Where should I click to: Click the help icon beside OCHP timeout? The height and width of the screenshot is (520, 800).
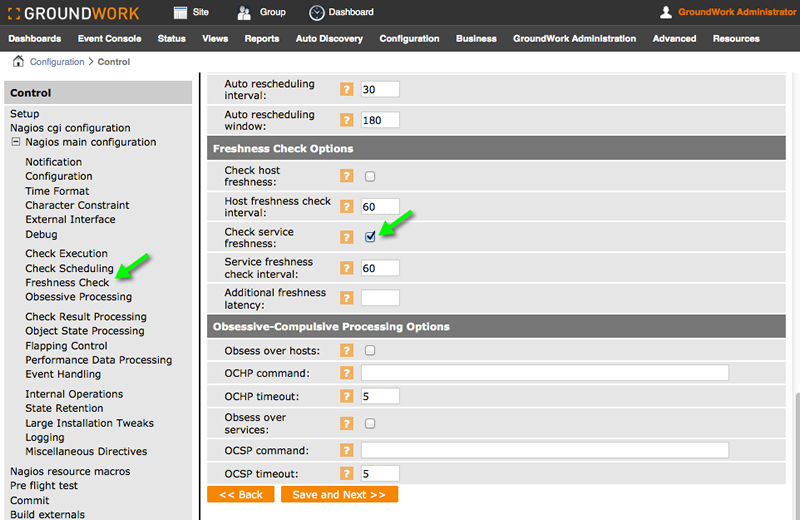(x=346, y=396)
